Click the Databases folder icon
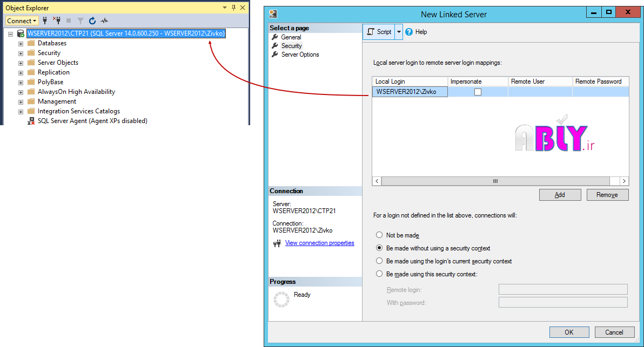Image resolution: width=644 pixels, height=347 pixels. pyautogui.click(x=31, y=43)
